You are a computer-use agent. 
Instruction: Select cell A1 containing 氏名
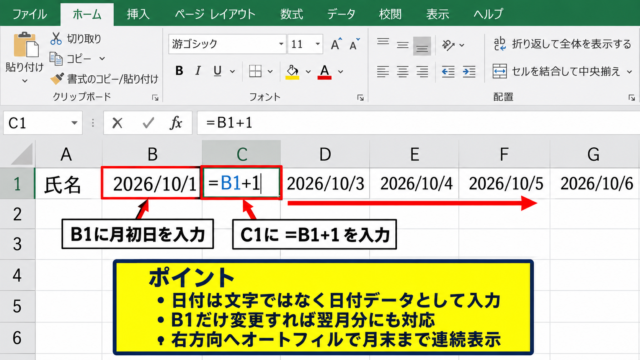69,184
